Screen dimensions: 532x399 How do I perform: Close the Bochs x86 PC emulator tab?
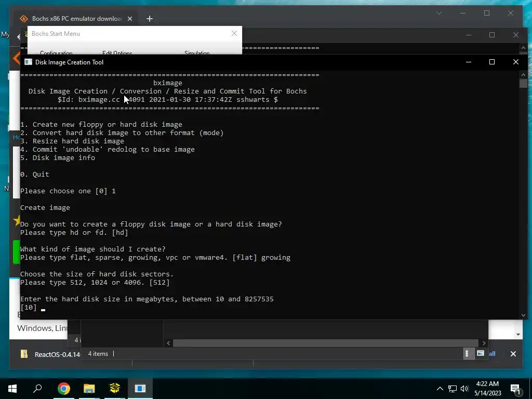coord(129,19)
